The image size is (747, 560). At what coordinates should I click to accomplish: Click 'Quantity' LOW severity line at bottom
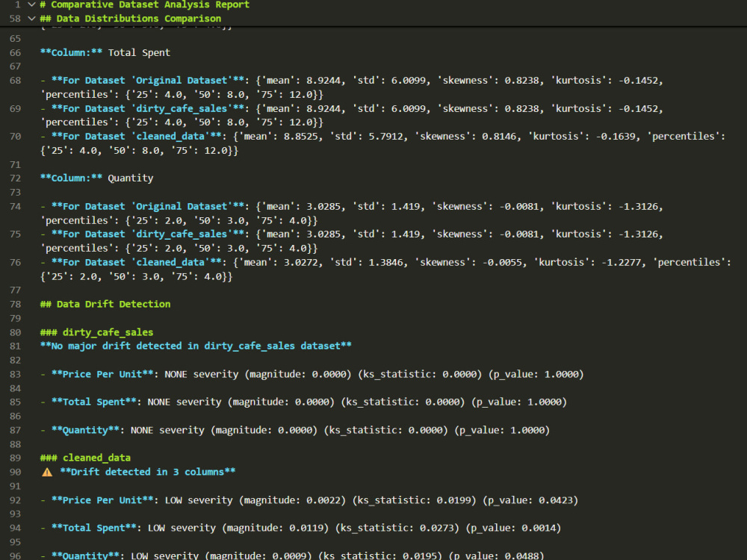(292, 556)
